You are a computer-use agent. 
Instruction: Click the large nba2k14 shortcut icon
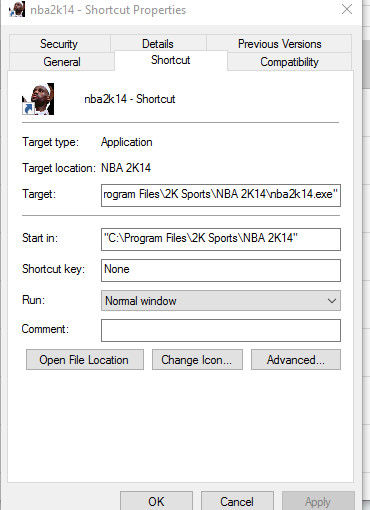(38, 99)
